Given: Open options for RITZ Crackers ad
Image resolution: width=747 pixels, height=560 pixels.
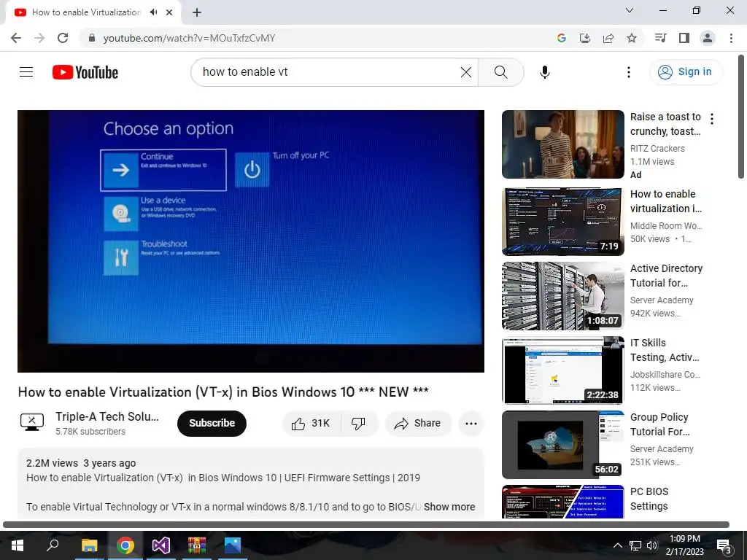Looking at the screenshot, I should click(x=712, y=119).
